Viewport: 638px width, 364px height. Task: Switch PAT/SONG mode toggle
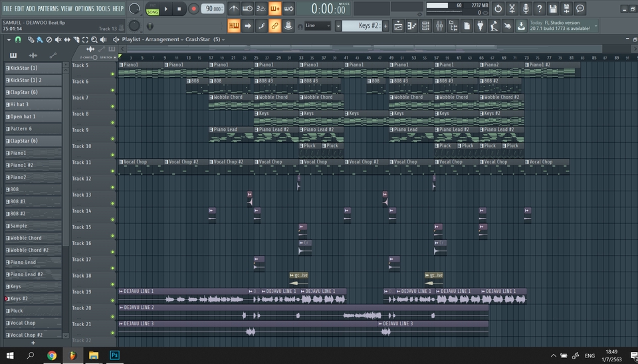point(153,9)
